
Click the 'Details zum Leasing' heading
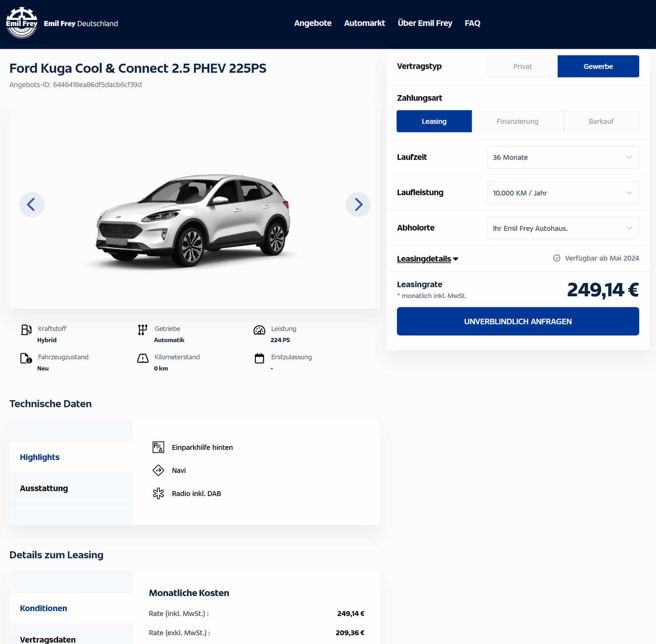pyautogui.click(x=56, y=555)
